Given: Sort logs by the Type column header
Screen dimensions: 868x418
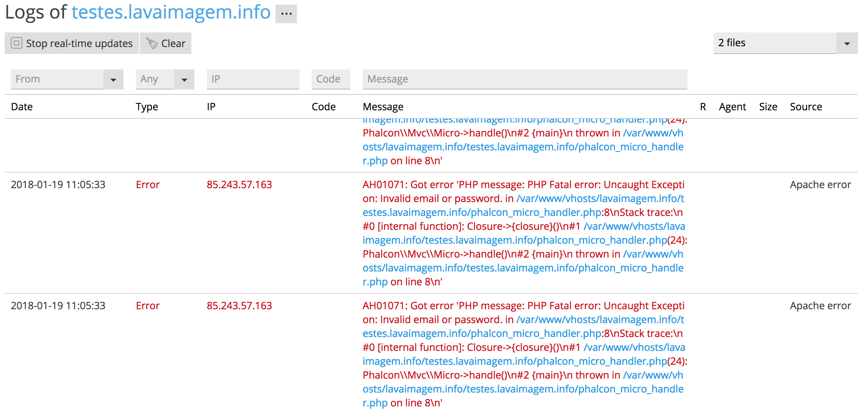Looking at the screenshot, I should click(147, 106).
